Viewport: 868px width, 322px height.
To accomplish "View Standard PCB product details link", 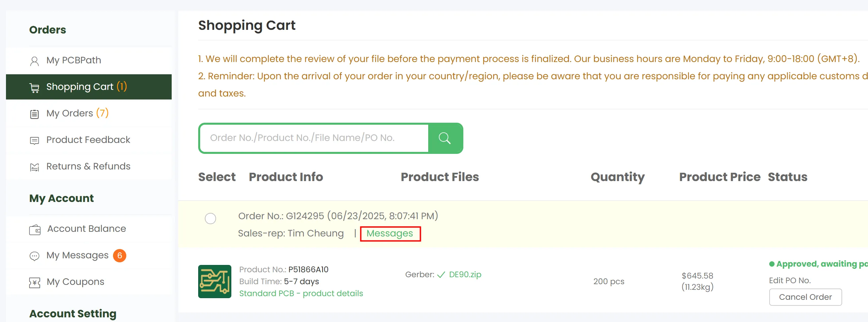I will click(301, 293).
